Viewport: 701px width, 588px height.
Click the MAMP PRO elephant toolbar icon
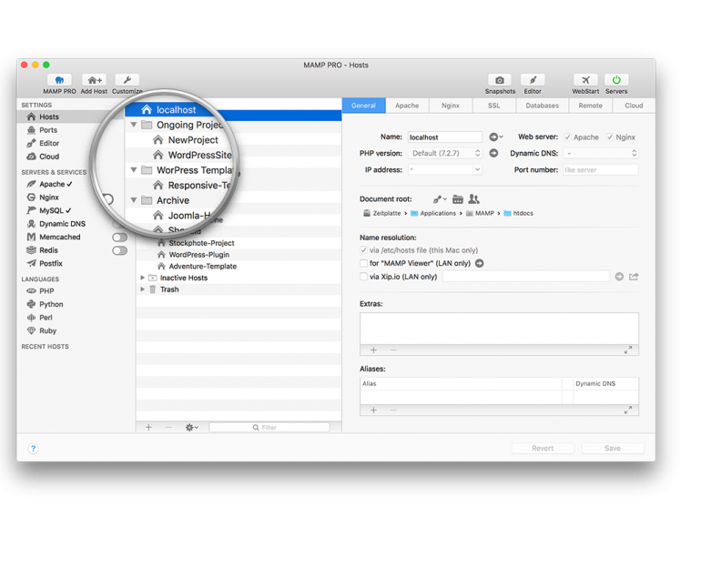coord(59,79)
